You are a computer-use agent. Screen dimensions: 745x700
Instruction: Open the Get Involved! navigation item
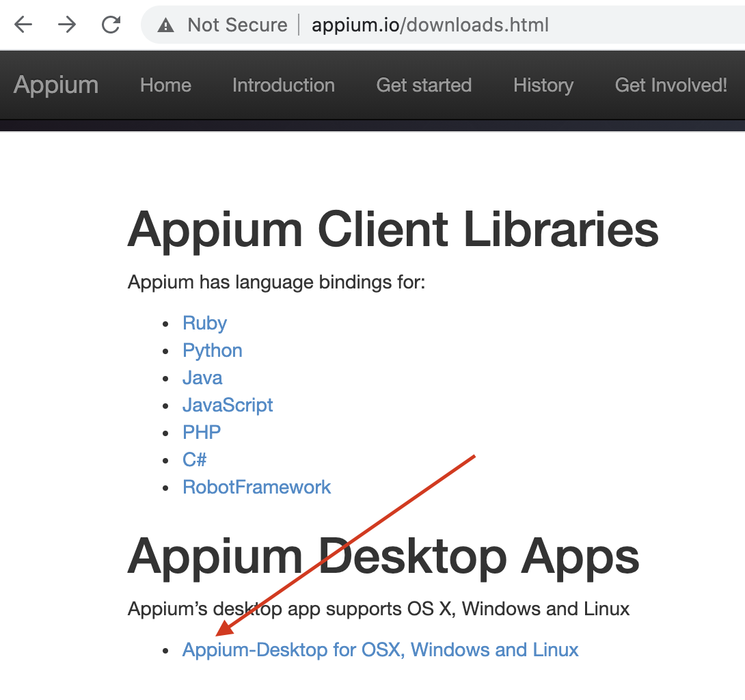click(671, 85)
